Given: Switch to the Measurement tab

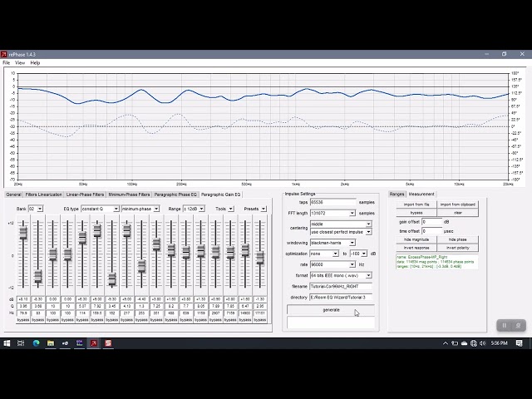Looking at the screenshot, I should pyautogui.click(x=421, y=194).
